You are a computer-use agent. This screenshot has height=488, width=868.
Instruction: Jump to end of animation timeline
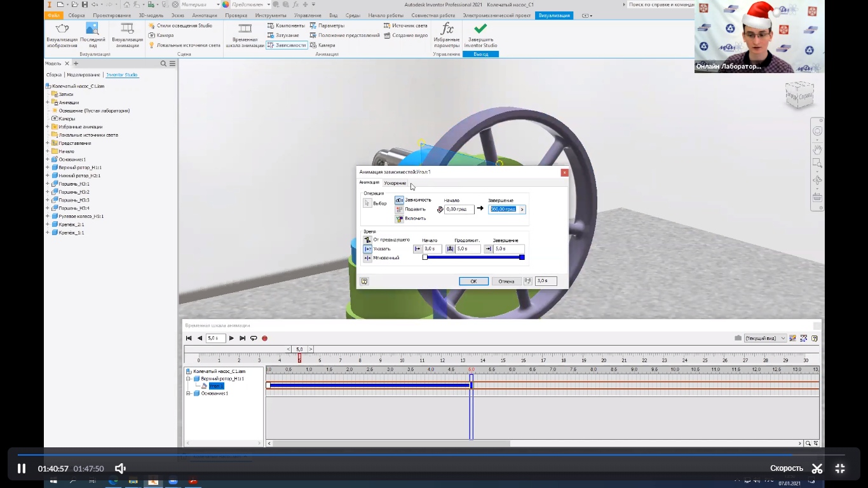(242, 338)
